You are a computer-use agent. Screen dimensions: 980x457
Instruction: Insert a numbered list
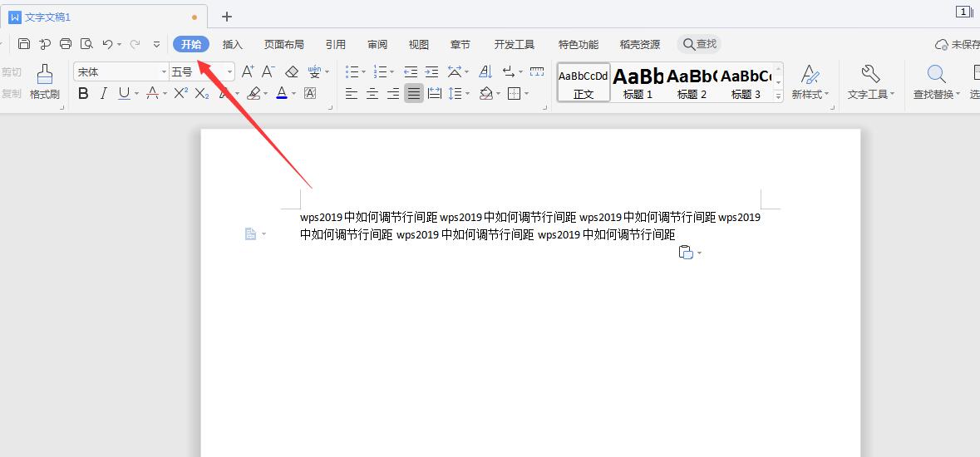[380, 71]
